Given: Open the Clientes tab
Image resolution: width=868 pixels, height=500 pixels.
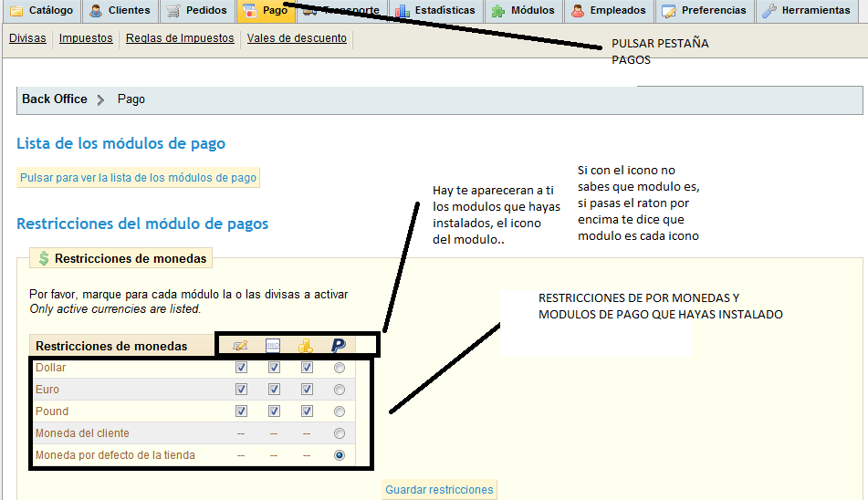Looking at the screenshot, I should 120,10.
